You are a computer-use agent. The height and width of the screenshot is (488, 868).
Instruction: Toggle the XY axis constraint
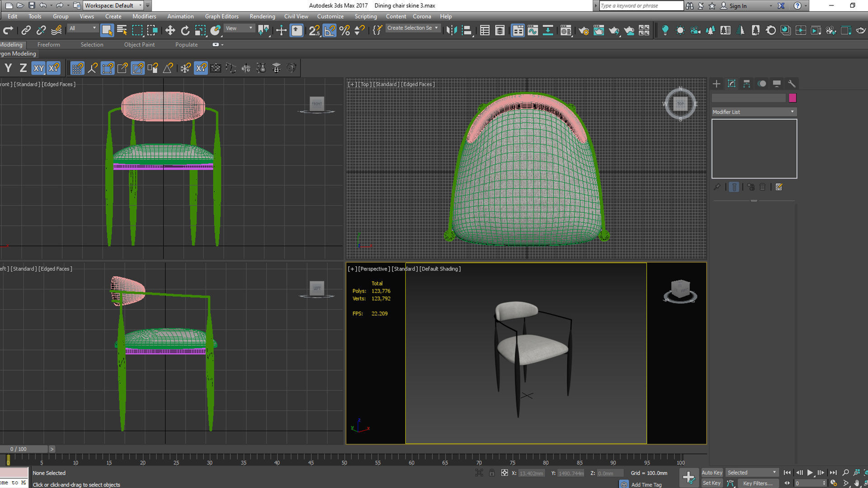pyautogui.click(x=38, y=68)
